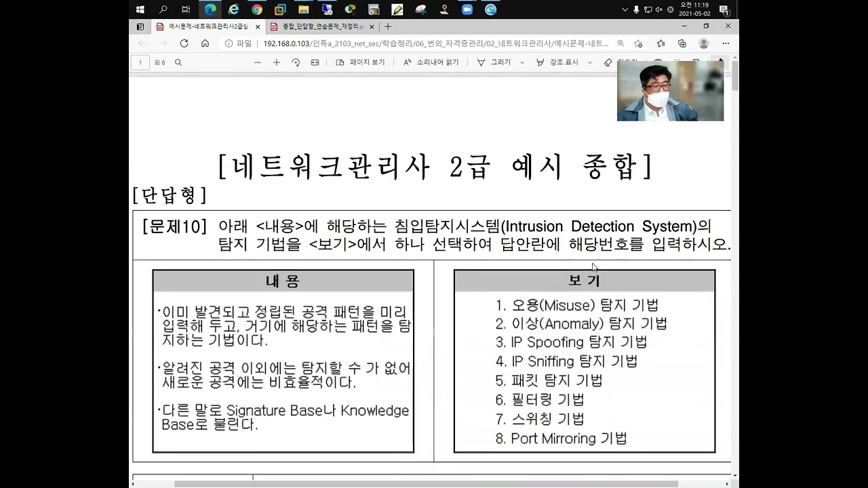Switch to the Zoom app in the taskbar
The height and width of the screenshot is (488, 868).
(467, 9)
